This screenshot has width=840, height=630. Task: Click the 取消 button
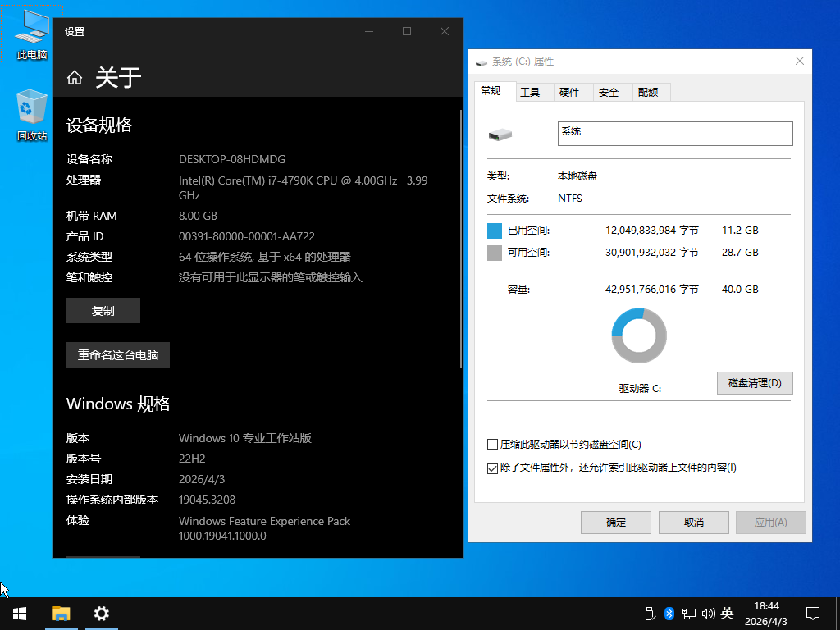[694, 523]
